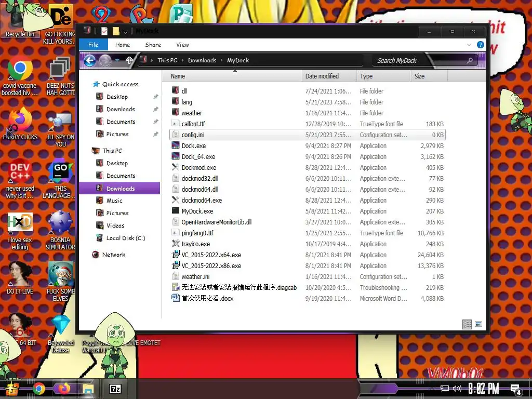Click the Explorer back arrow button

tap(89, 61)
